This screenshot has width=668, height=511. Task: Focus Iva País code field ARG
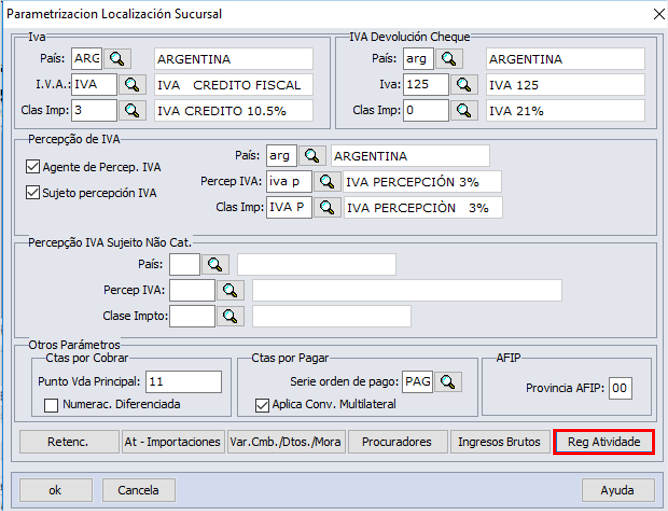pyautogui.click(x=86, y=59)
